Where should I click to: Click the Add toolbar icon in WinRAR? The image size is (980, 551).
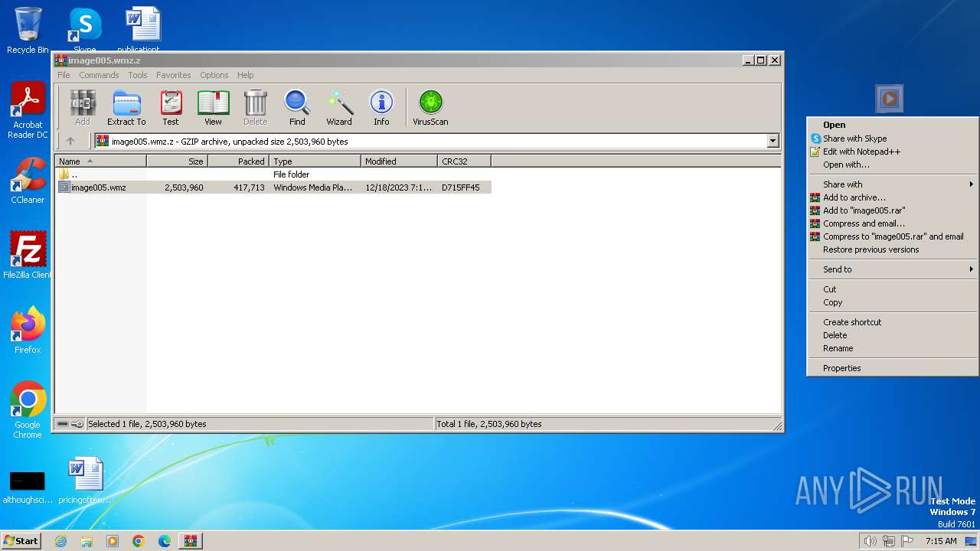click(x=82, y=108)
